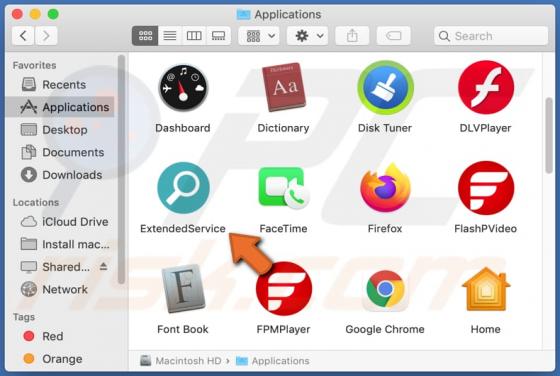Open the Dashboard app
Viewport: 560px width, 376px height.
click(x=183, y=88)
